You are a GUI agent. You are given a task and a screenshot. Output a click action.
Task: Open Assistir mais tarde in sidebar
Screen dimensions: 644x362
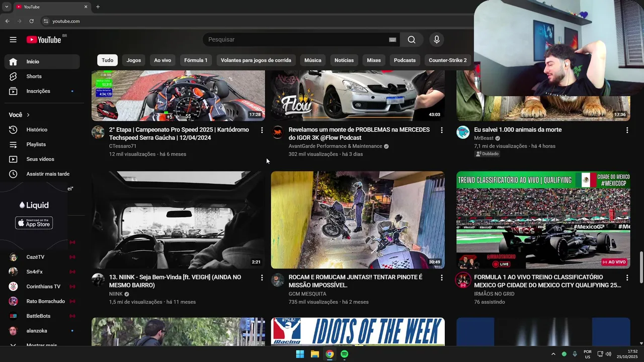pos(42,174)
